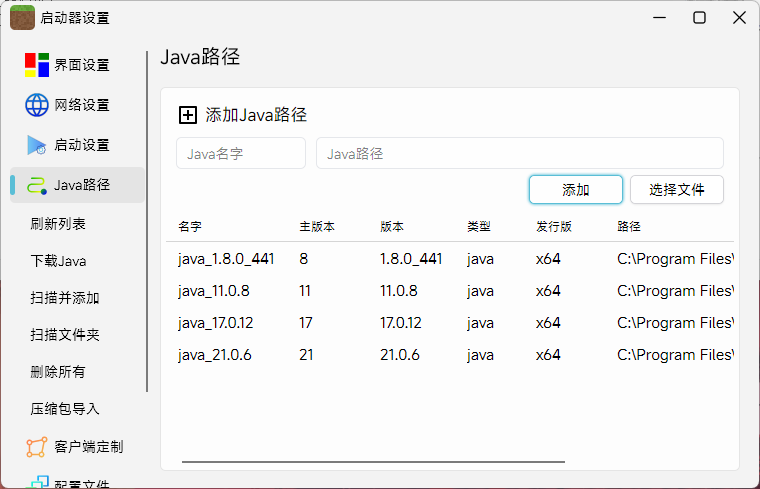Click the 客户端定制 orange nodes icon
This screenshot has width=760, height=489.
pos(37,447)
